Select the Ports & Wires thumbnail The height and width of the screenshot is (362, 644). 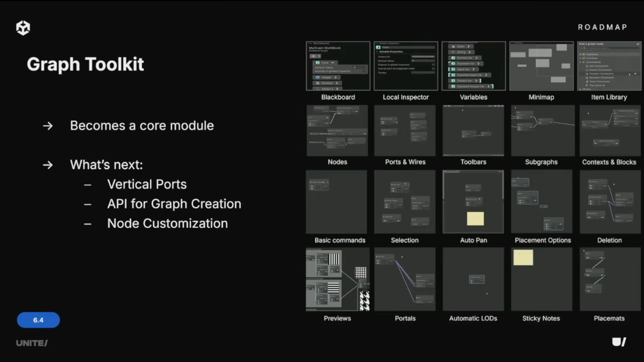pos(405,130)
